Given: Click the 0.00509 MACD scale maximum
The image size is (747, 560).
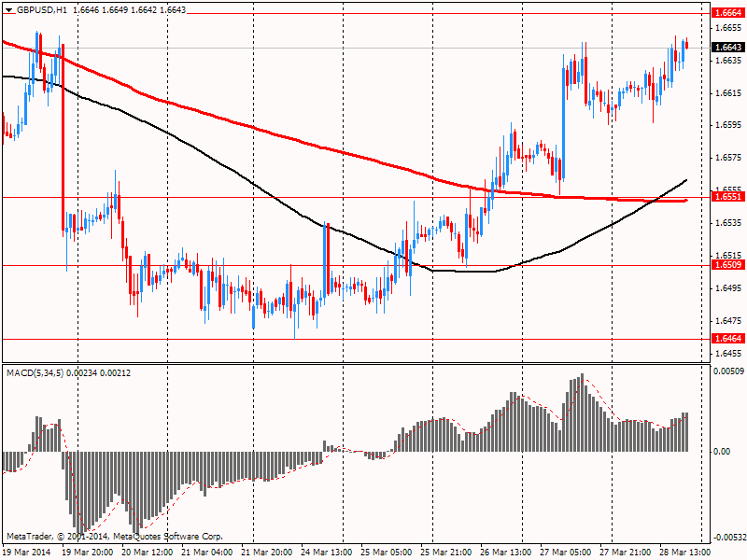Looking at the screenshot, I should coord(728,371).
